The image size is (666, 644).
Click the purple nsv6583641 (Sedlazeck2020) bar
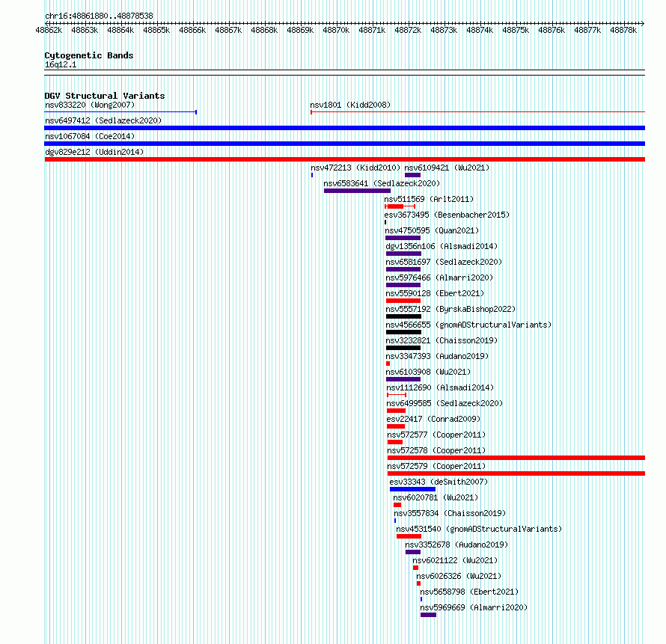[357, 191]
